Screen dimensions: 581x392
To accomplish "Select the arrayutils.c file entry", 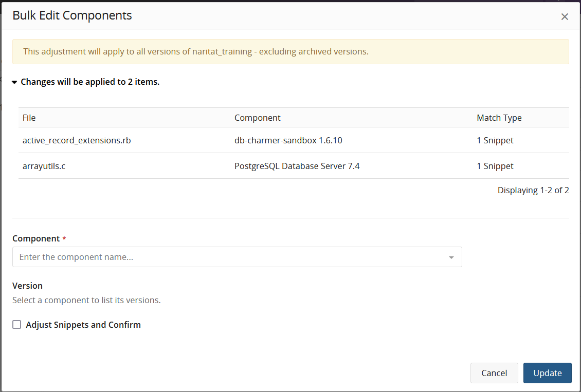I will (44, 166).
